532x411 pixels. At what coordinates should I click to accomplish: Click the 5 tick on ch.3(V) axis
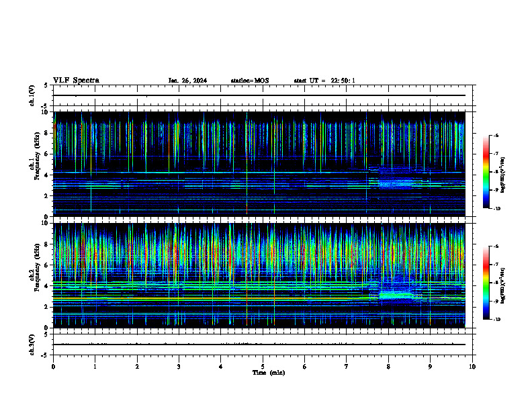tap(46, 334)
